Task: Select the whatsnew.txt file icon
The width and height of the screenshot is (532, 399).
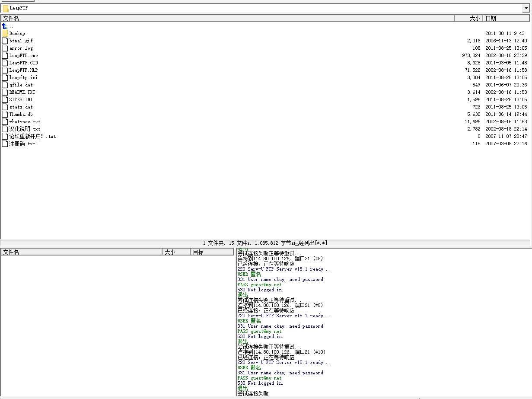Action: tap(5, 121)
